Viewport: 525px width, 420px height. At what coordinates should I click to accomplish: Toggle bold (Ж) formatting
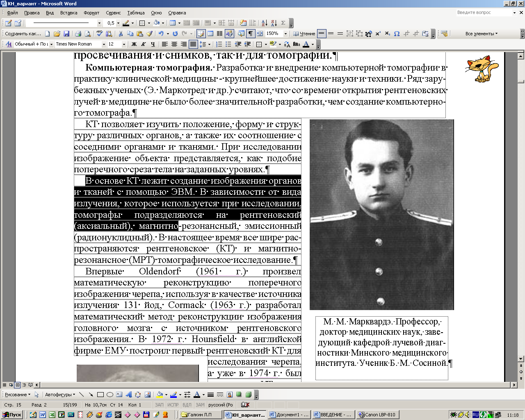pyautogui.click(x=134, y=44)
